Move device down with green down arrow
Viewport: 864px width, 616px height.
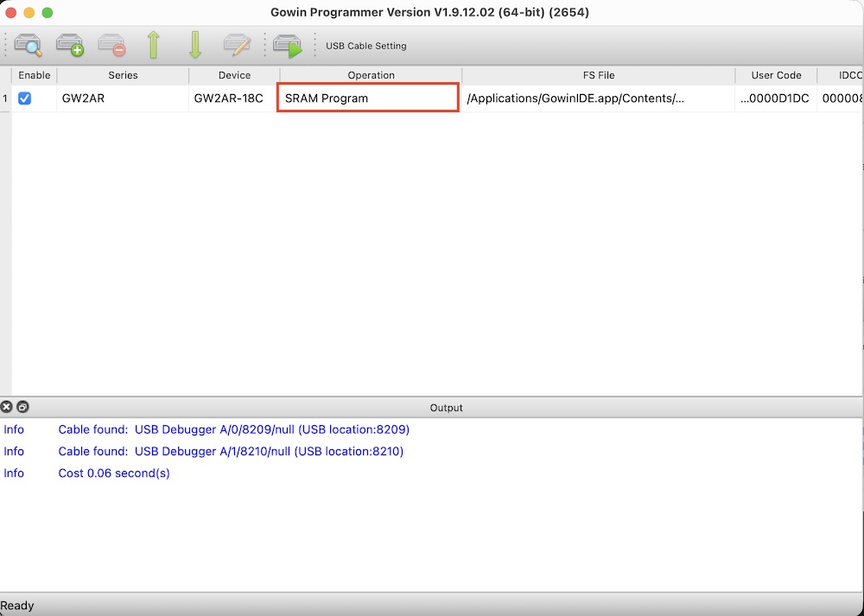click(195, 45)
